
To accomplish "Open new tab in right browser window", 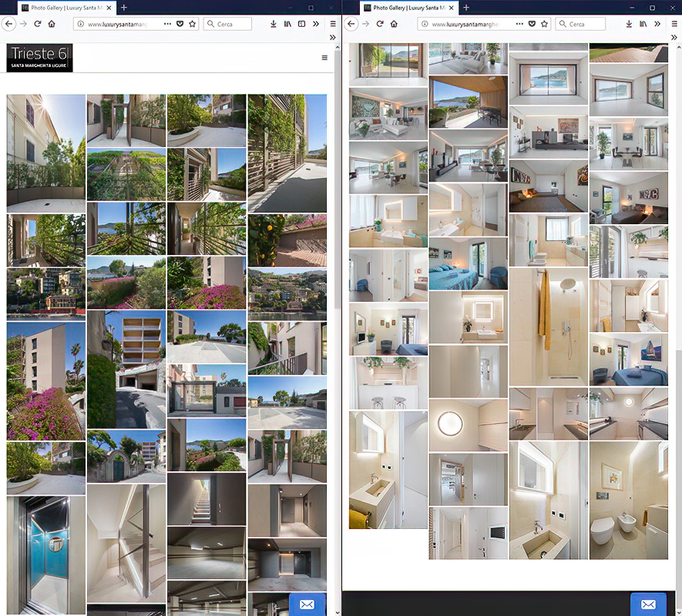I will [466, 8].
